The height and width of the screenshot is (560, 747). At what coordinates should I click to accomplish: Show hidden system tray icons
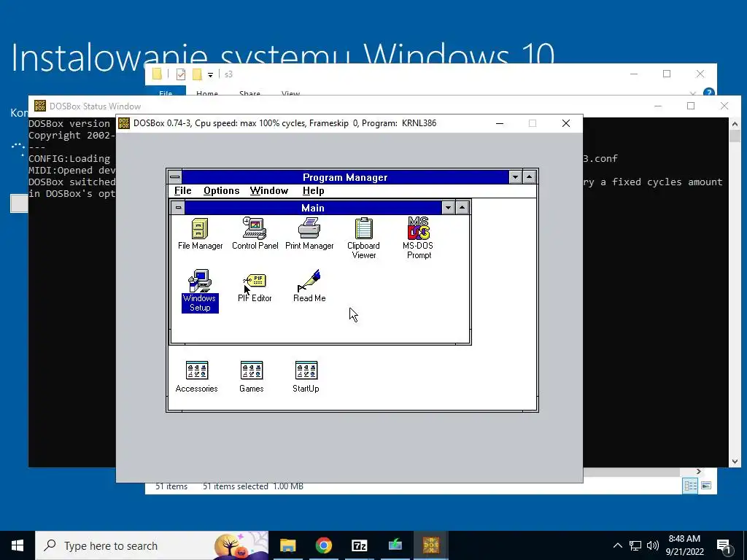point(617,545)
